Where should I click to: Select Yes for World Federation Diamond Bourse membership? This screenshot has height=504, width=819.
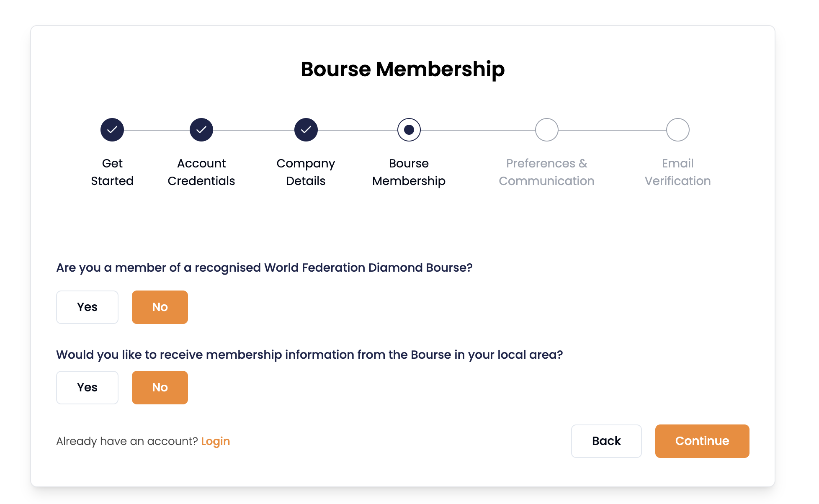pos(88,307)
